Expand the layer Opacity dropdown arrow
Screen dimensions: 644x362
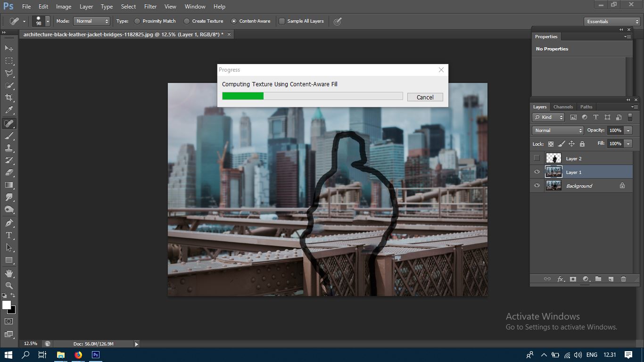(628, 131)
